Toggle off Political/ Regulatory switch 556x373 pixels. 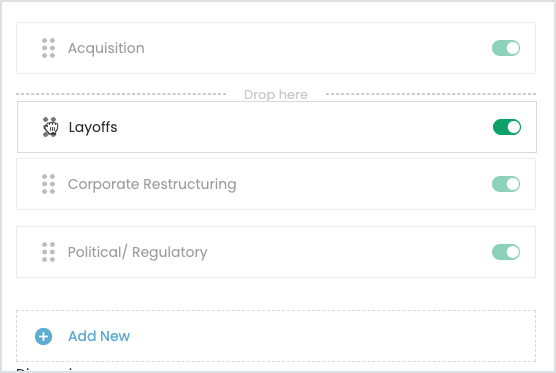click(506, 252)
